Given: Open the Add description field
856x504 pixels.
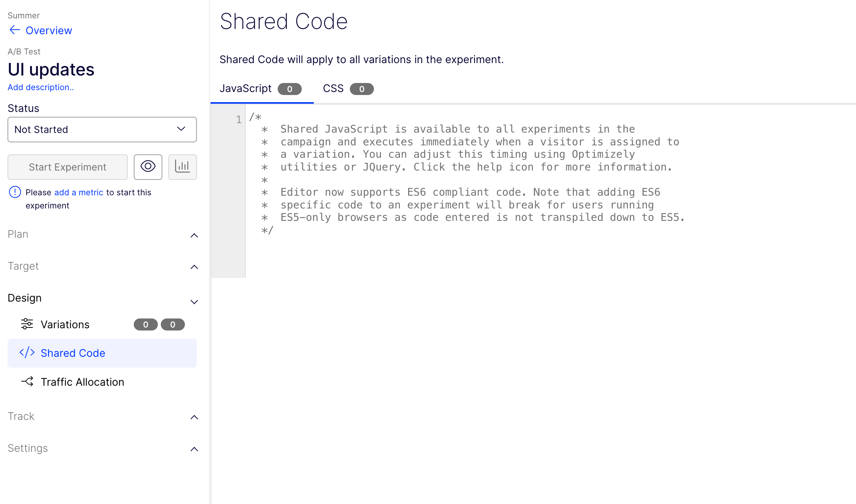Looking at the screenshot, I should coord(41,87).
